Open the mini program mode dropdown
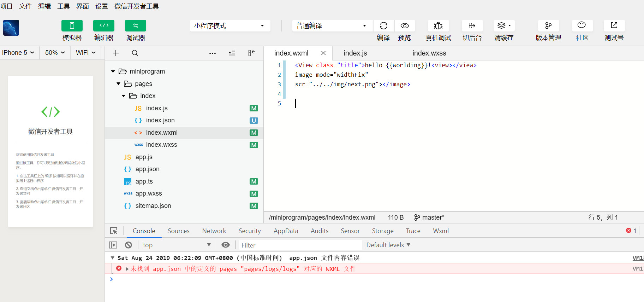 pos(230,26)
